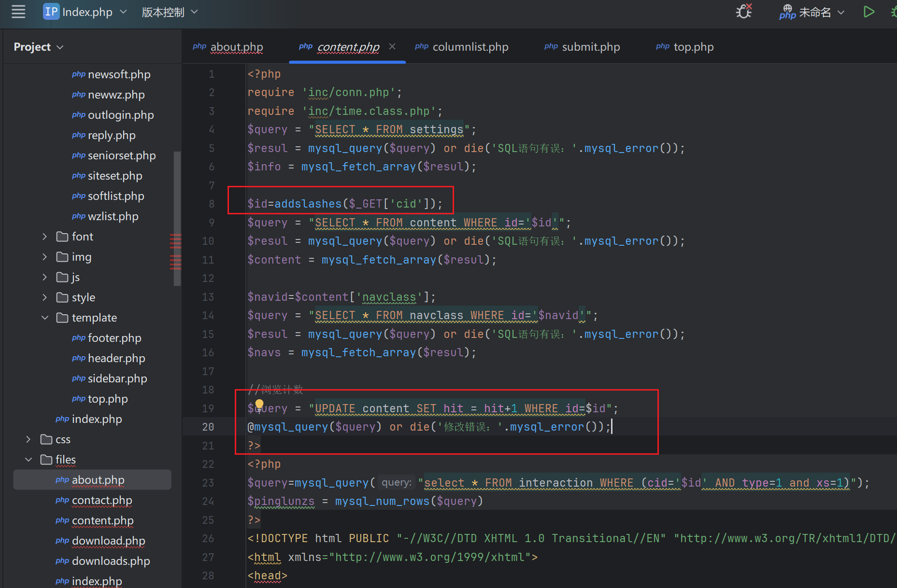Viewport: 897px width, 588px height.
Task: Switch to the top.php tab
Action: click(693, 47)
